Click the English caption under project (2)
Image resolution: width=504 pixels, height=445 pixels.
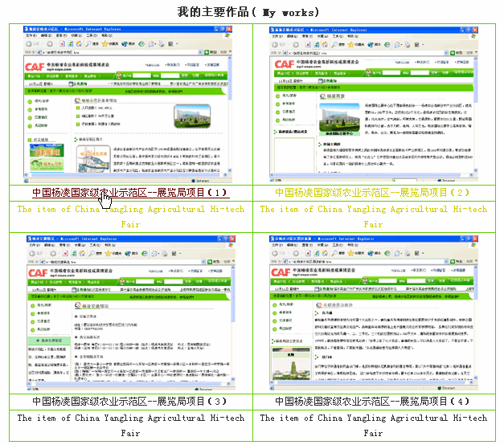point(373,217)
